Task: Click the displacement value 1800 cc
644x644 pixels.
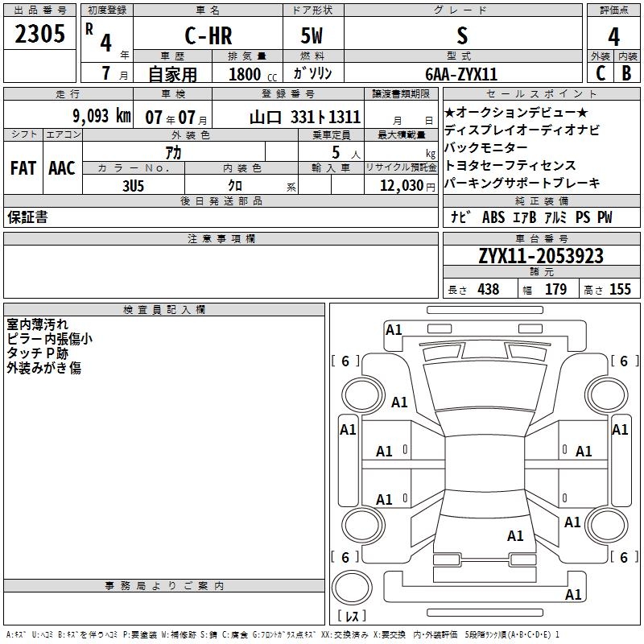Action: point(253,75)
